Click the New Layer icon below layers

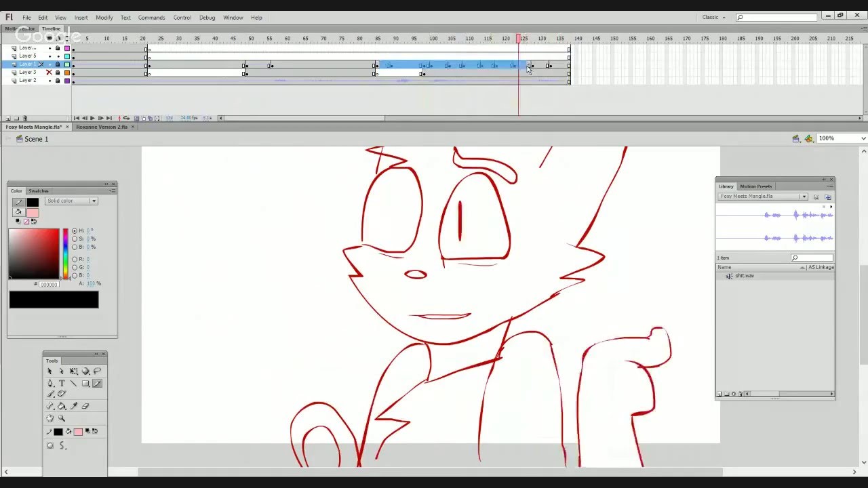8,118
